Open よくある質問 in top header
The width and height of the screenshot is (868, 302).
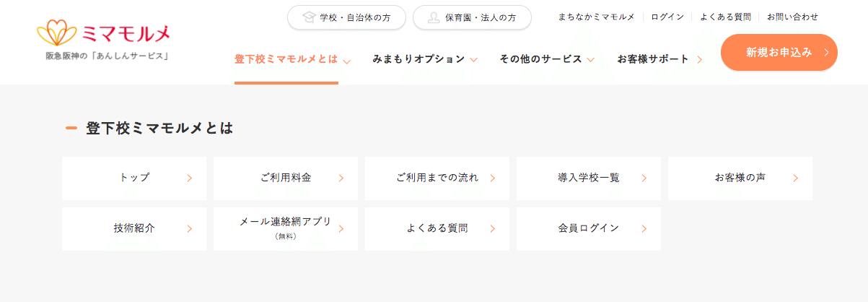tap(725, 17)
